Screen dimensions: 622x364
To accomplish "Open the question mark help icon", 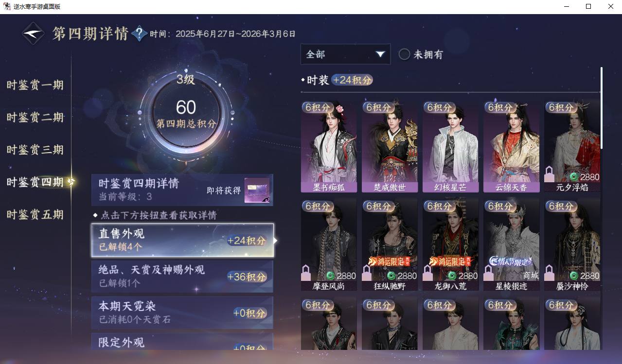I will point(139,34).
